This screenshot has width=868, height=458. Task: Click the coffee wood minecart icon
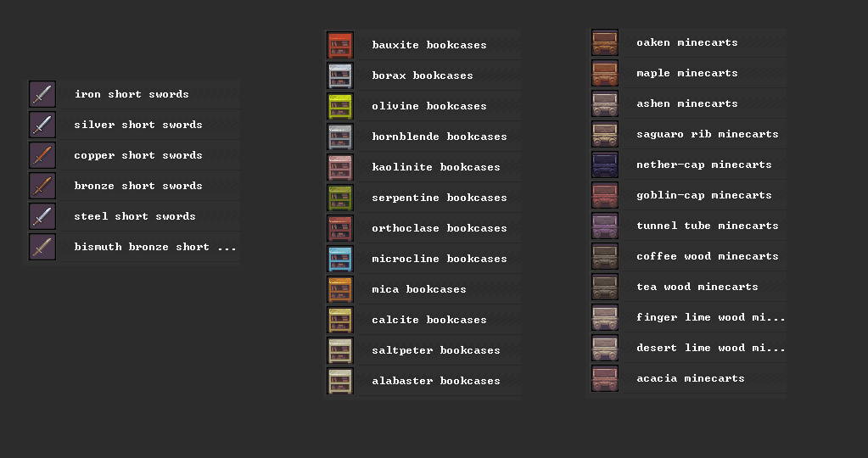click(604, 256)
